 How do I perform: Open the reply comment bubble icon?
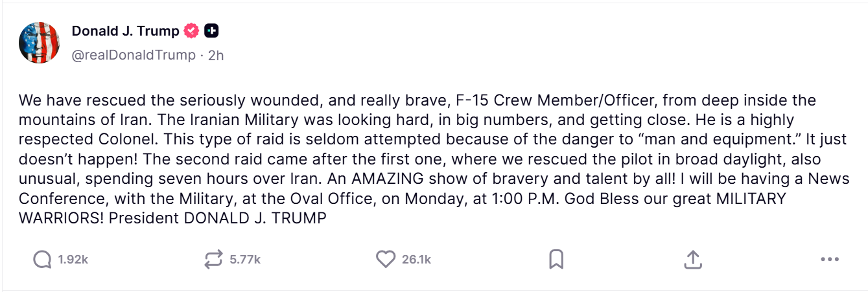pyautogui.click(x=42, y=260)
